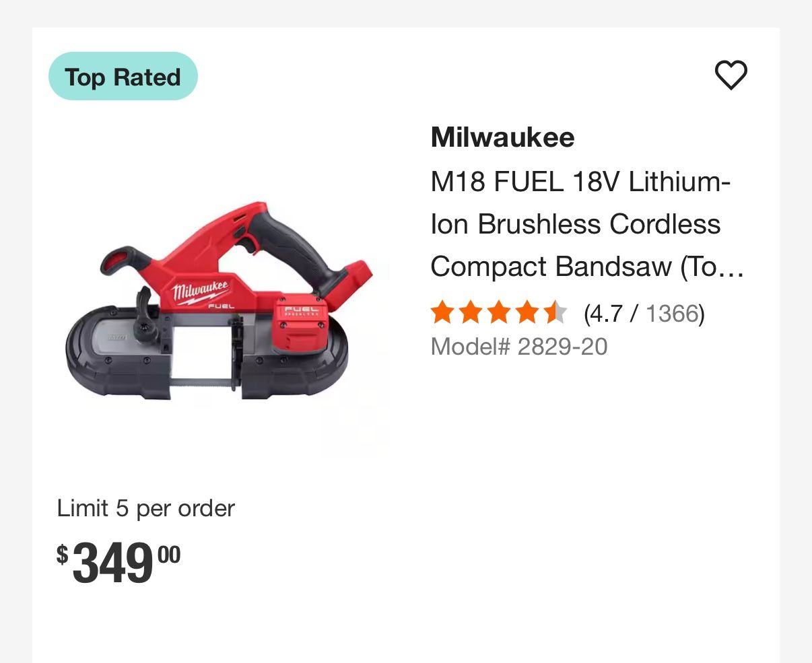Click the half-filled fifth rating star

point(555,313)
